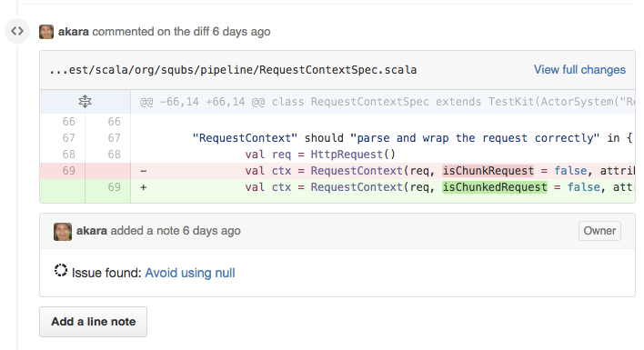Click the Owner badge on the note
This screenshot has height=350, width=644.
pyautogui.click(x=599, y=231)
